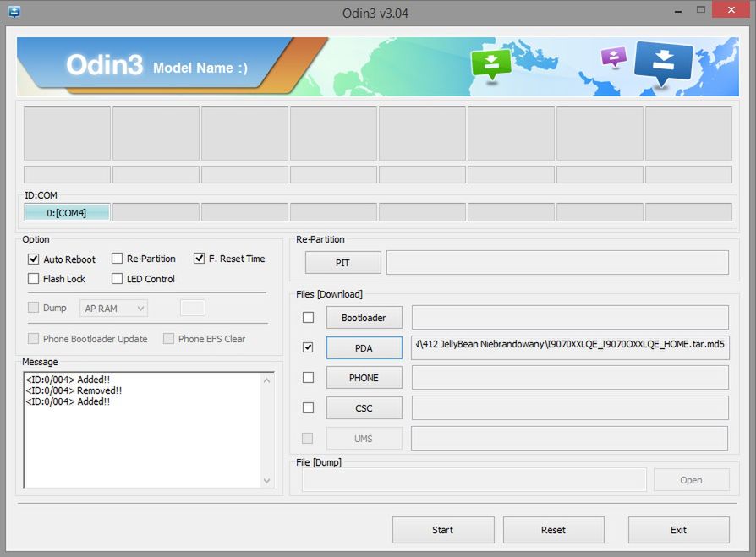756x557 pixels.
Task: Click the PDA browse button
Action: coord(364,348)
